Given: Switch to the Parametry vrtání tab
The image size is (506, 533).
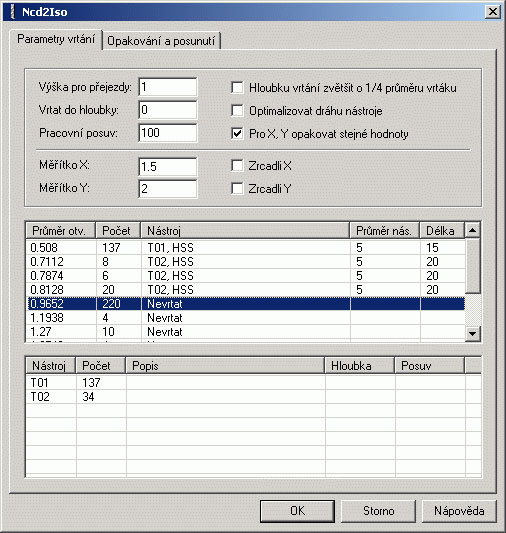Looking at the screenshot, I should [56, 39].
